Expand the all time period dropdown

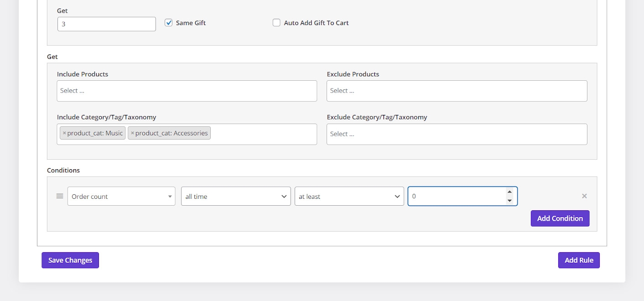[x=236, y=197]
